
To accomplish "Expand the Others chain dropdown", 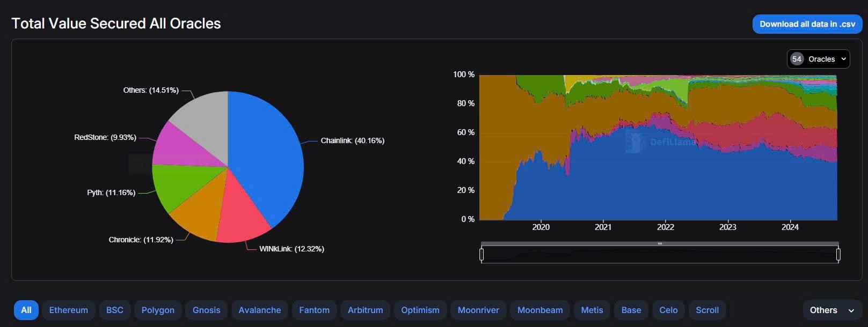I will 831,310.
